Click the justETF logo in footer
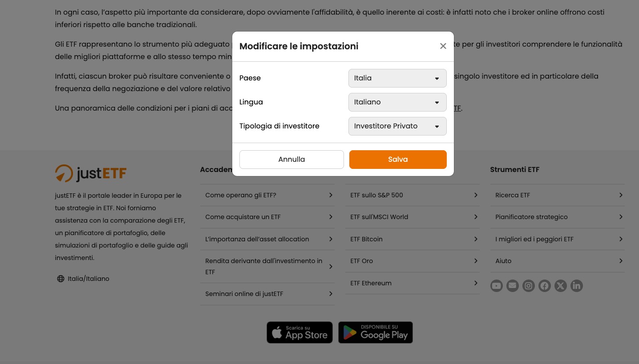This screenshot has width=639, height=364. coord(91,173)
